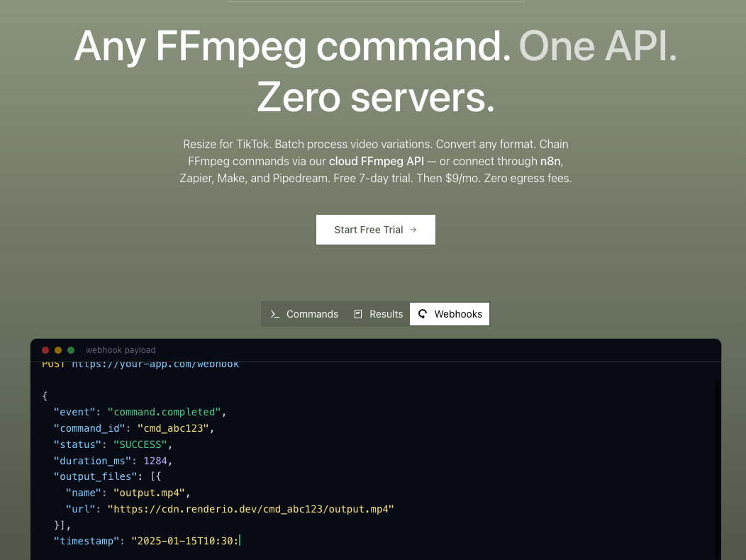Click the "2025-01-15T10:30:" timestamp value
The height and width of the screenshot is (560, 746).
(185, 541)
